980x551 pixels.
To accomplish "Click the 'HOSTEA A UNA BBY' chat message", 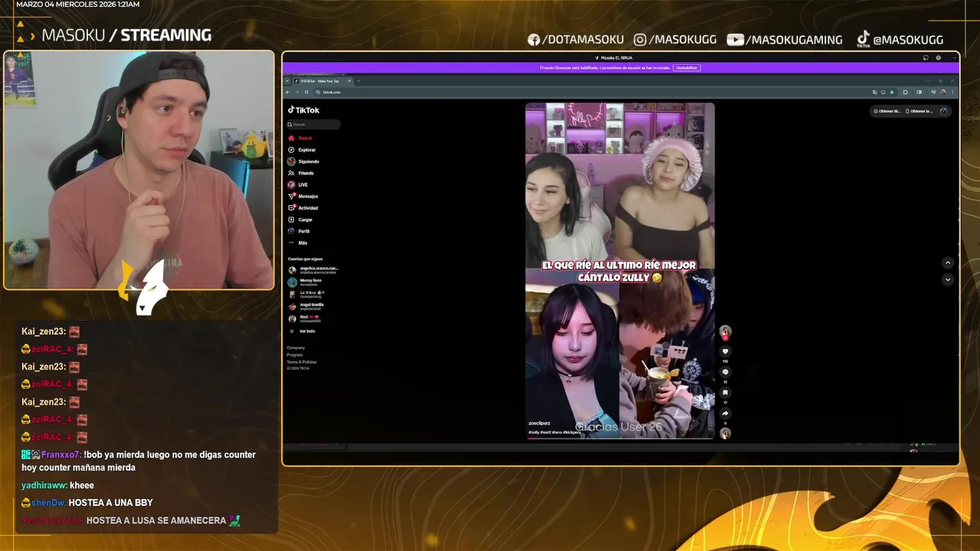I will tap(111, 503).
